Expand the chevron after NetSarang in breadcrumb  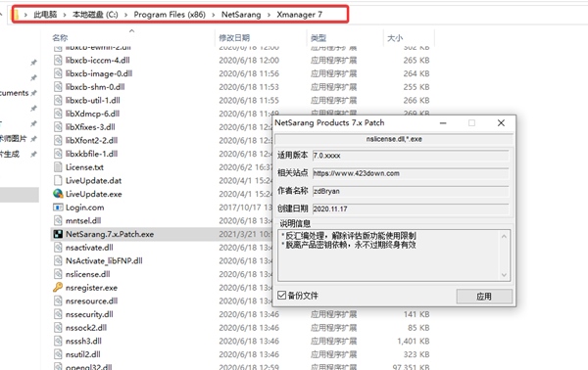[269, 15]
